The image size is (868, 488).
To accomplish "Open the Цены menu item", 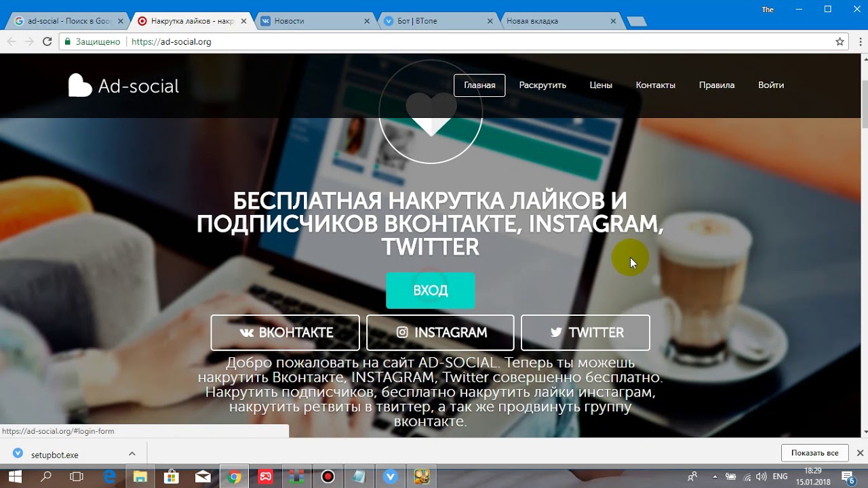I will [601, 85].
